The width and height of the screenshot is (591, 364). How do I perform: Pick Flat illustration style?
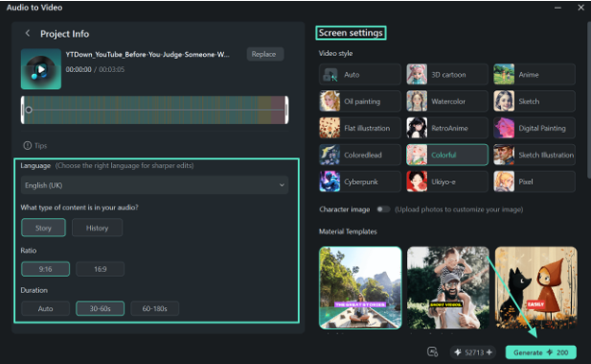click(x=360, y=128)
